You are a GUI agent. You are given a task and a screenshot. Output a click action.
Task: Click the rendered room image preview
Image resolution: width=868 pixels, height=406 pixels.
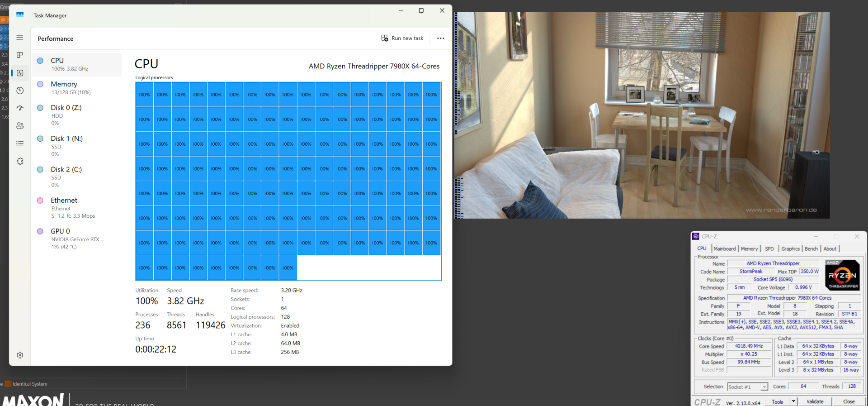coord(642,115)
